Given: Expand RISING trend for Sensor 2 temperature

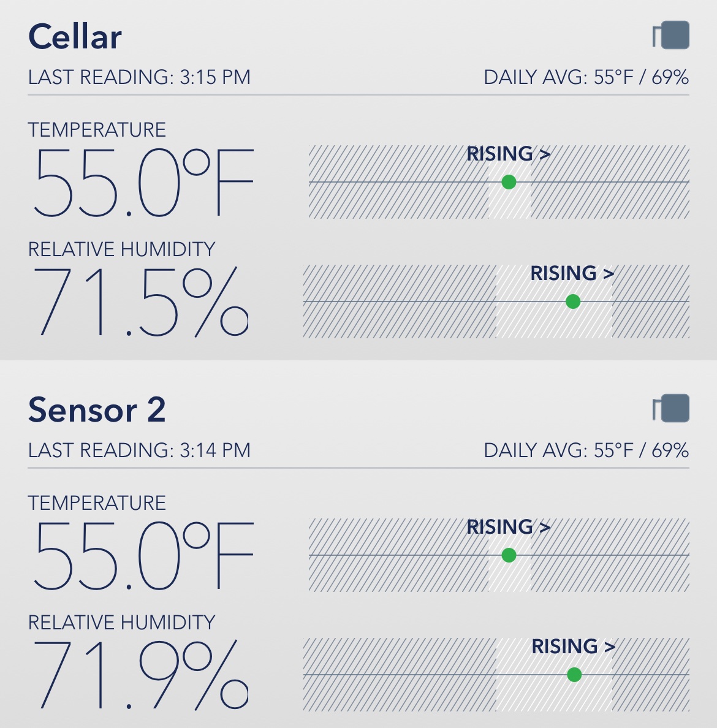Looking at the screenshot, I should point(509,527).
